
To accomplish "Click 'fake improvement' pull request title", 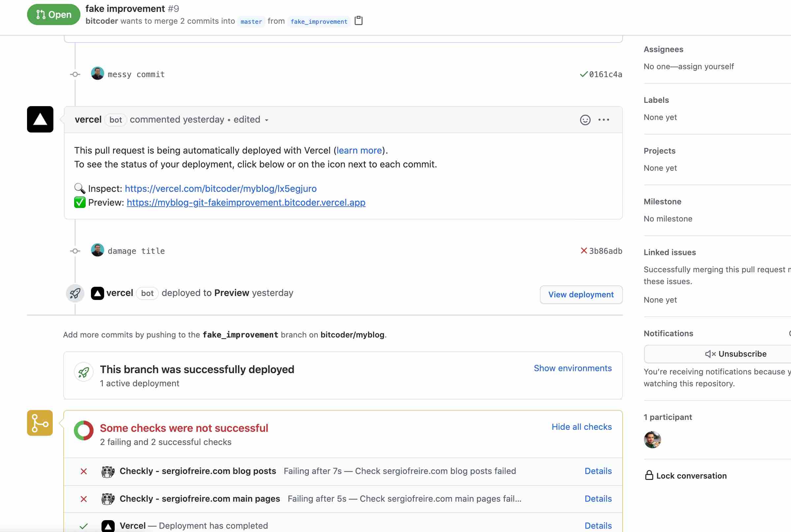I will click(x=125, y=8).
